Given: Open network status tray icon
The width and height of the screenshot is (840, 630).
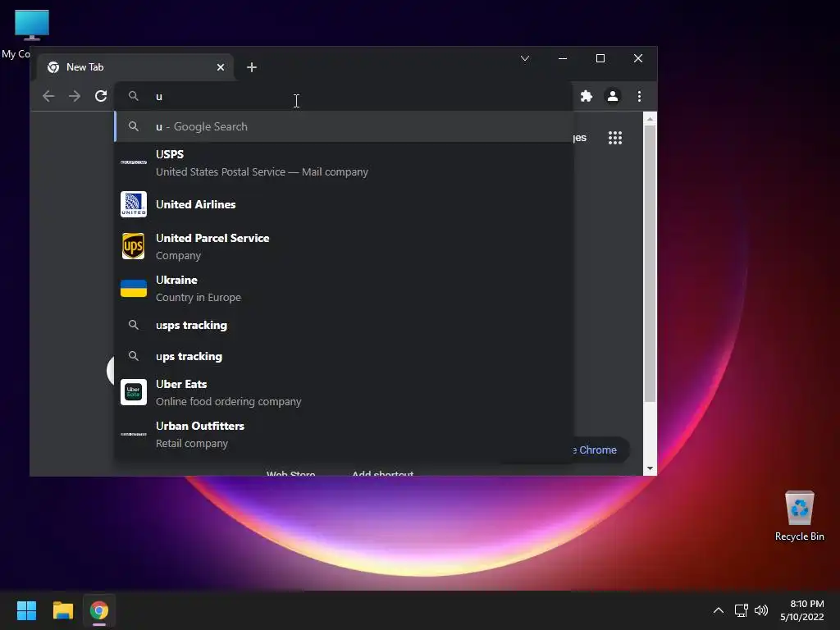Looking at the screenshot, I should pyautogui.click(x=741, y=610).
